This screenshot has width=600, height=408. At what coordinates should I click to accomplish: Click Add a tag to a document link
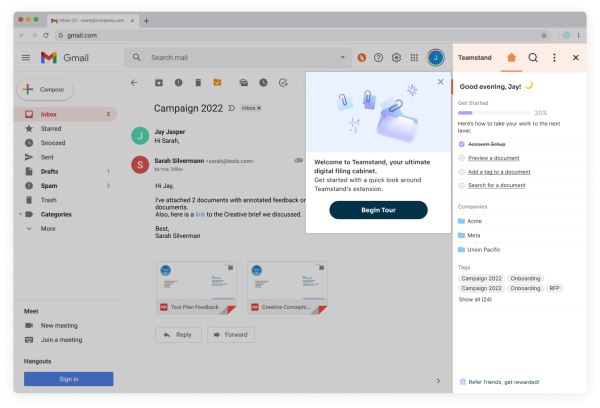tap(499, 172)
